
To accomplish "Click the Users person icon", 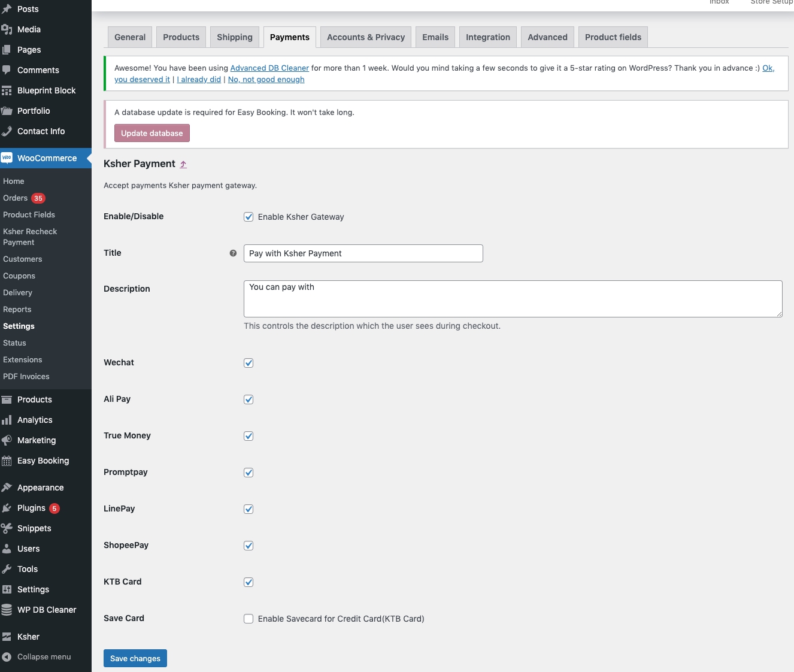I will click(x=7, y=549).
